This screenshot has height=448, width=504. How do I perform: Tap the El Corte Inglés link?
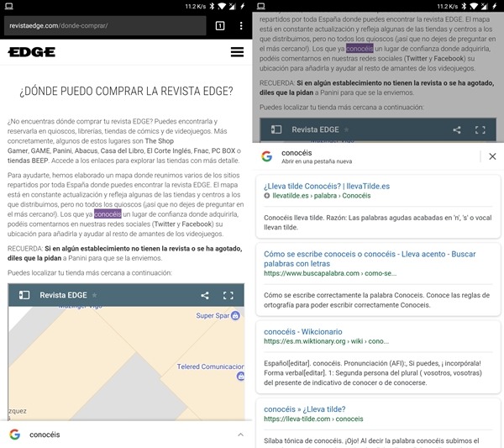[169, 150]
